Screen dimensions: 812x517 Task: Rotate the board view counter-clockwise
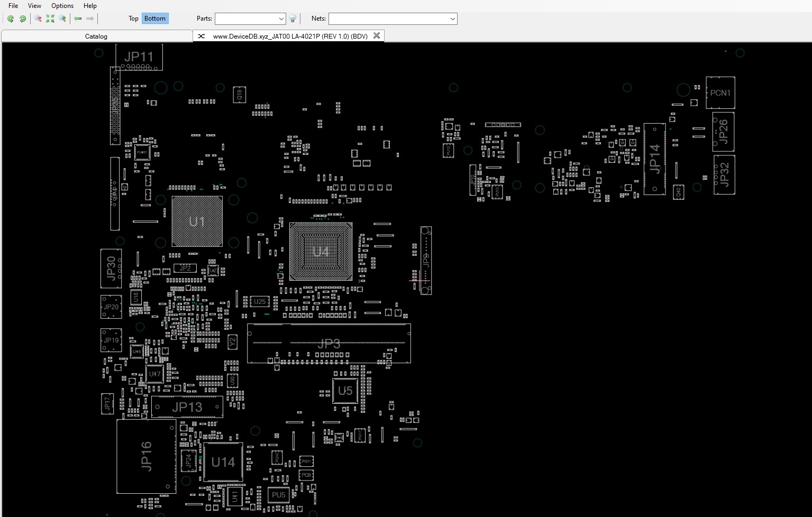pyautogui.click(x=11, y=19)
